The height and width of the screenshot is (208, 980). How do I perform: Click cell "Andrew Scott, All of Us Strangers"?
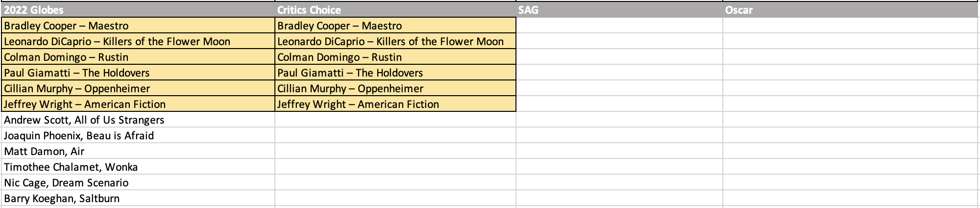137,120
